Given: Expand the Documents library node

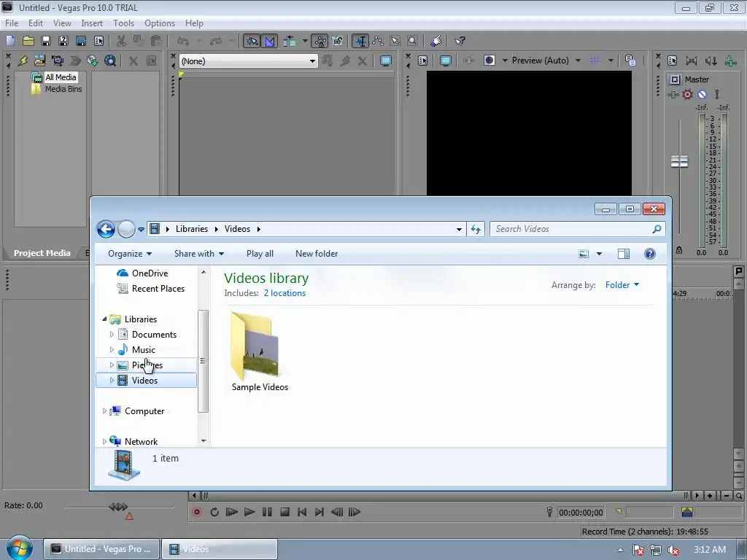Looking at the screenshot, I should click(112, 334).
